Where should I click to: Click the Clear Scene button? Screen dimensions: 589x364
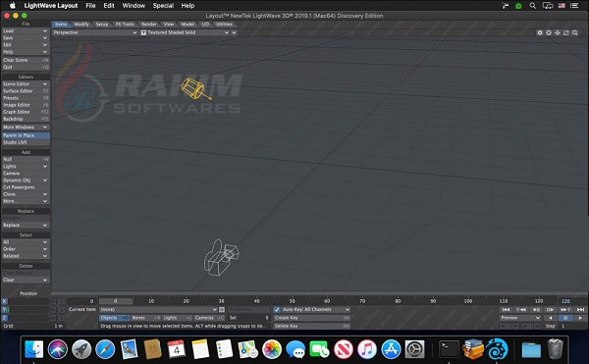coord(26,60)
